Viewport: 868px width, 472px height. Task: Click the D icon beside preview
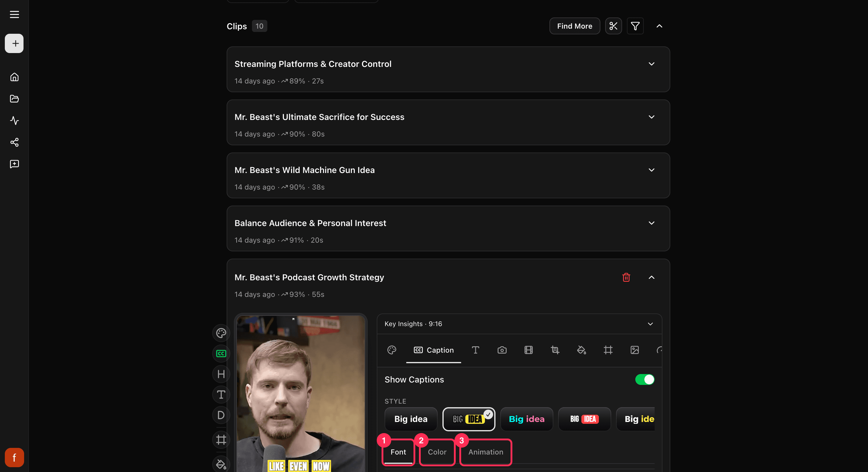[x=221, y=415]
